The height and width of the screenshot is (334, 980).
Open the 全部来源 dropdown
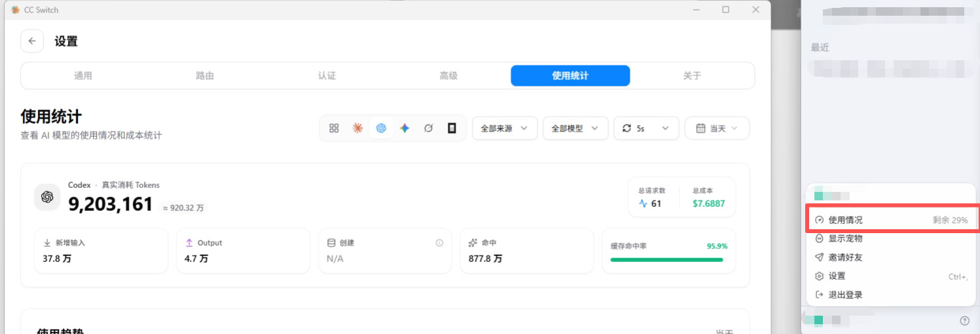(x=505, y=128)
